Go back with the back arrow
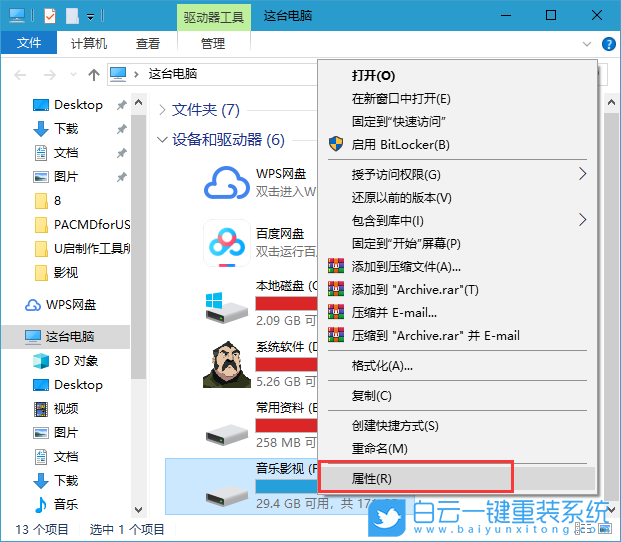 20,74
